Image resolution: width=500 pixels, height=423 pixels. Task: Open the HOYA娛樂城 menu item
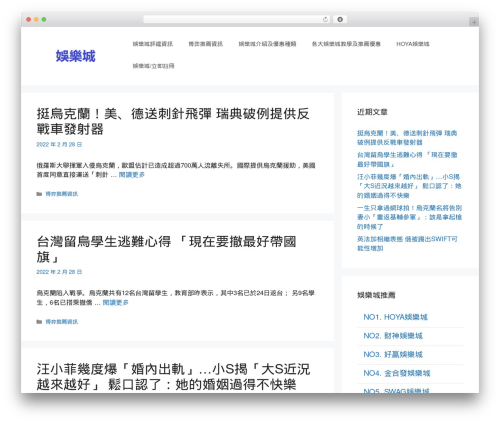click(413, 44)
